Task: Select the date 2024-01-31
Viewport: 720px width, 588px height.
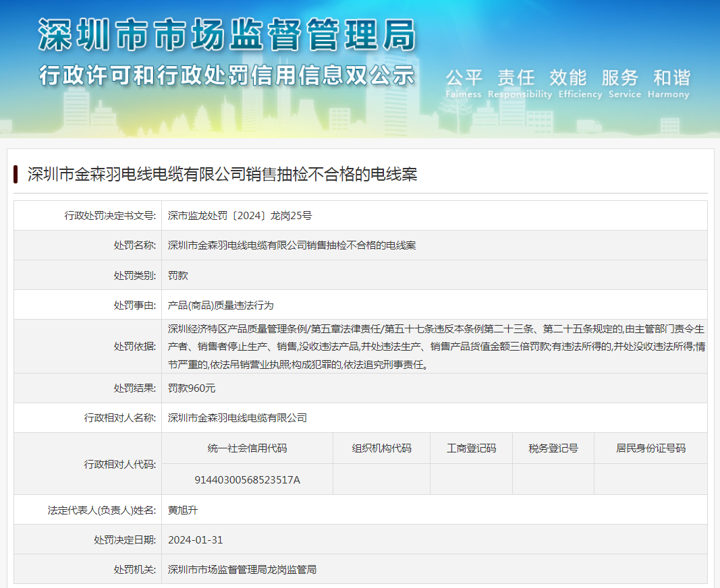Action: (x=195, y=540)
